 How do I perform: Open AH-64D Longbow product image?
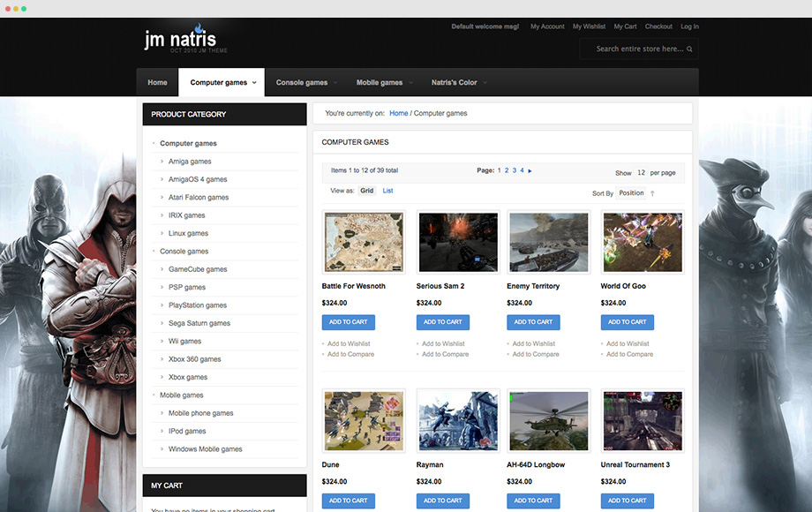(549, 421)
